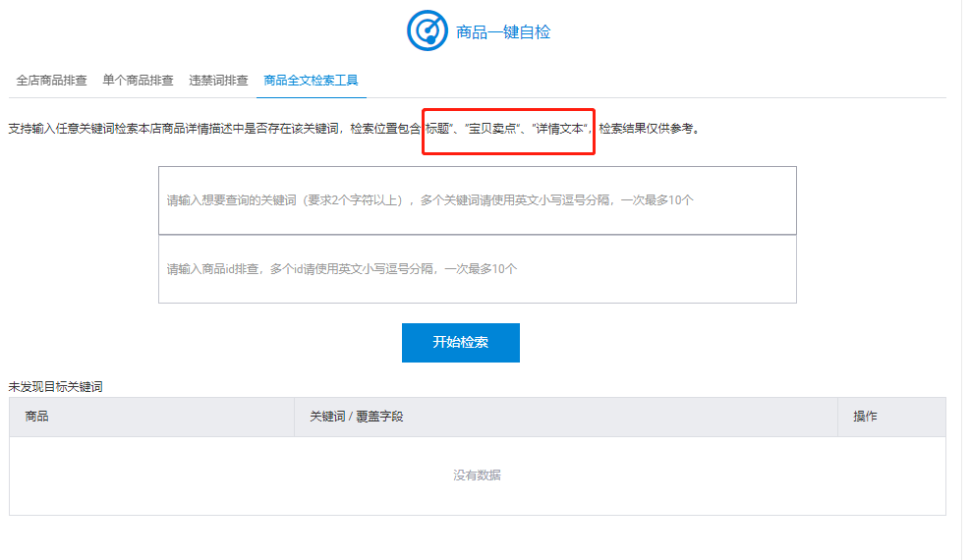
Task: Focus the 商品id排查 input box
Action: 477,269
